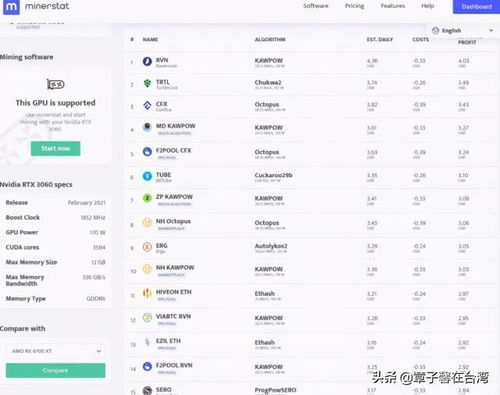500x395 pixels.
Task: Expand the AMD RX 6700 XT compare dropdown
Action: point(55,351)
